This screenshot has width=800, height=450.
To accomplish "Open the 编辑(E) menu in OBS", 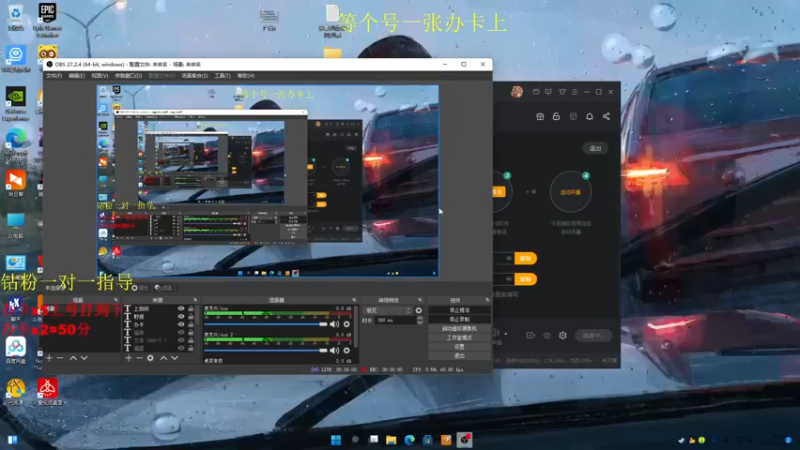I will pos(77,76).
